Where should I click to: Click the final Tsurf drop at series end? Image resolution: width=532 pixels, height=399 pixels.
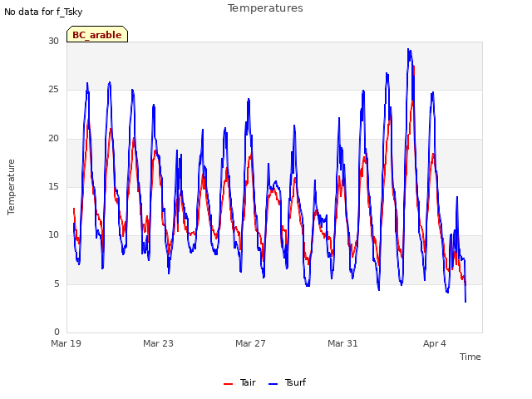point(465,301)
